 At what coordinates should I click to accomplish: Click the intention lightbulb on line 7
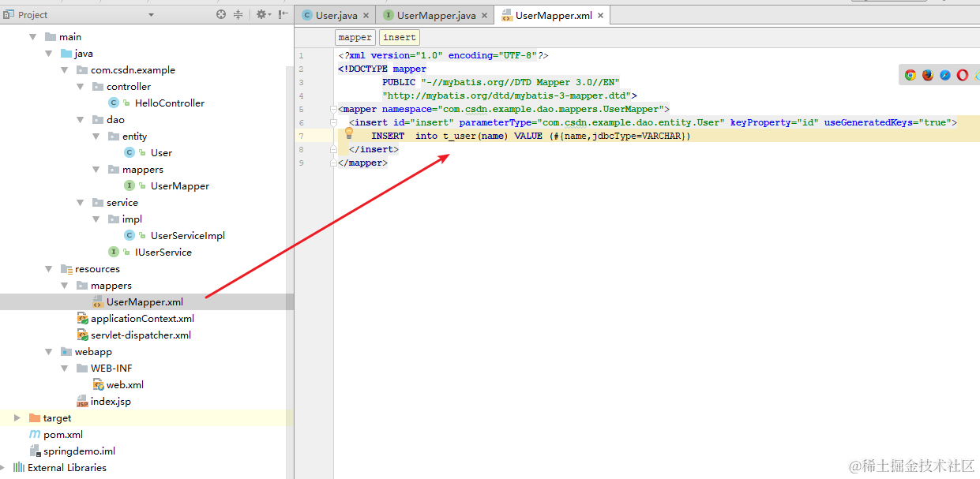[348, 134]
